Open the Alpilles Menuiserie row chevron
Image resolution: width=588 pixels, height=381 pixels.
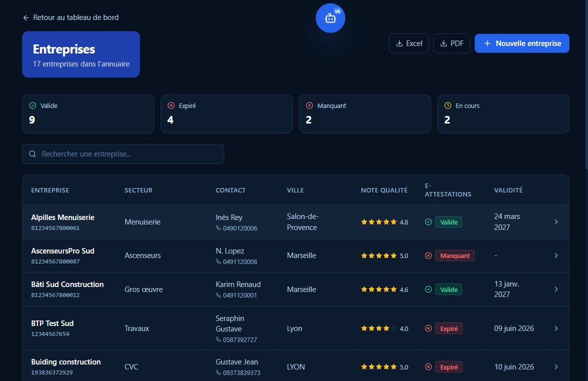pos(556,222)
